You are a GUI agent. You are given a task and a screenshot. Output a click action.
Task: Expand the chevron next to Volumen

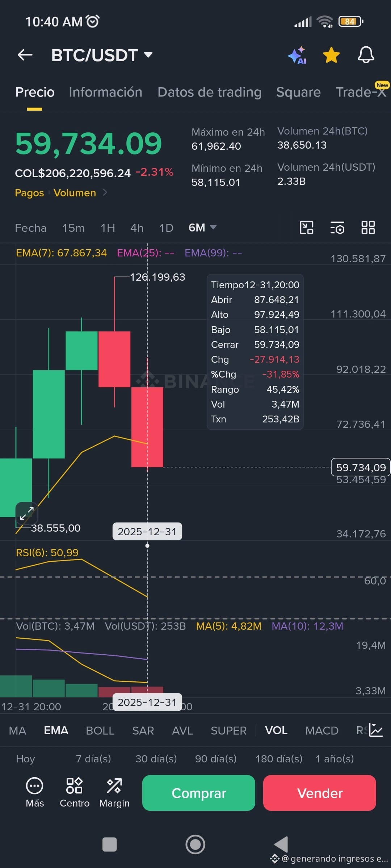[x=105, y=192]
